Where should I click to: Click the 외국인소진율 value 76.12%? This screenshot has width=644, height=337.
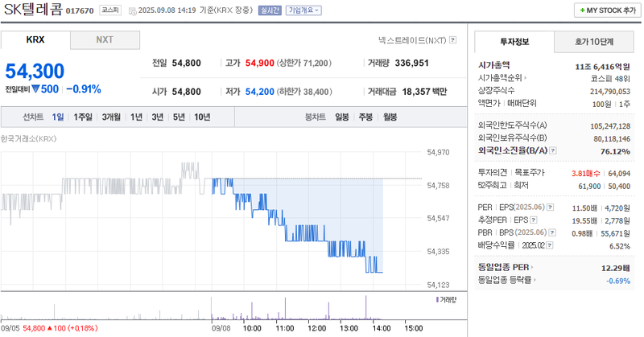coord(615,151)
